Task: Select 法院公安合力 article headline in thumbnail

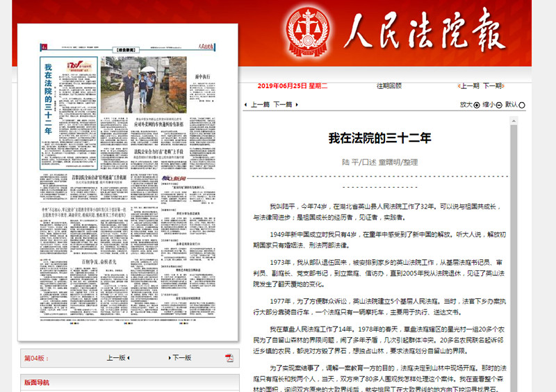Action: (x=158, y=152)
